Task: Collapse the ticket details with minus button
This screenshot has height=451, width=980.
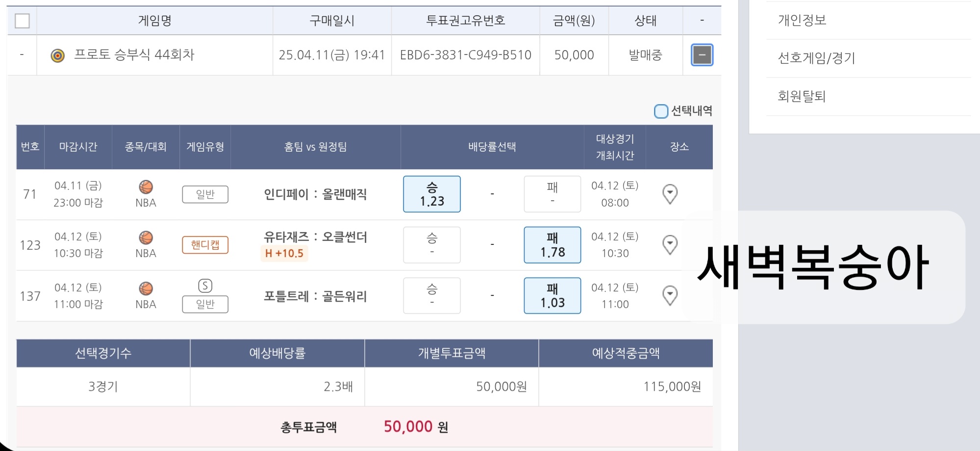Action: coord(702,55)
